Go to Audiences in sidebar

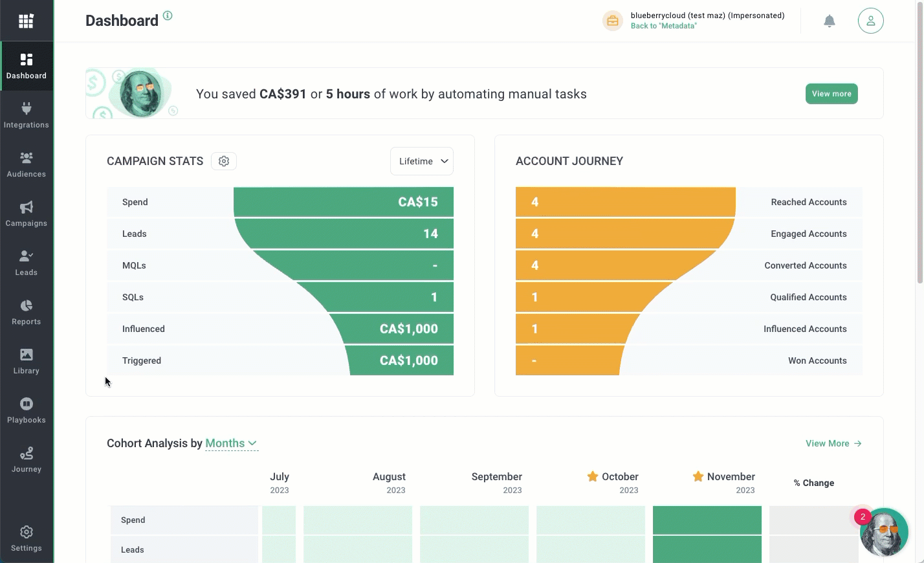[x=27, y=164]
